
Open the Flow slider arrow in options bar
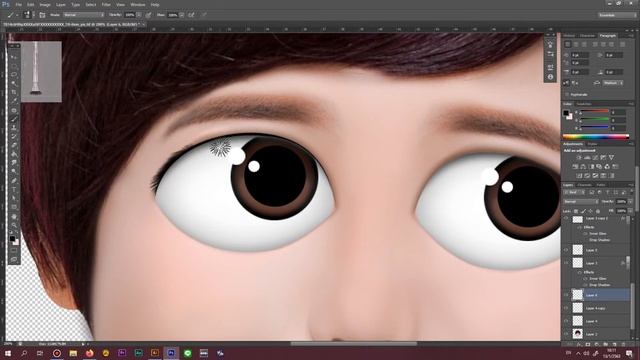click(181, 15)
